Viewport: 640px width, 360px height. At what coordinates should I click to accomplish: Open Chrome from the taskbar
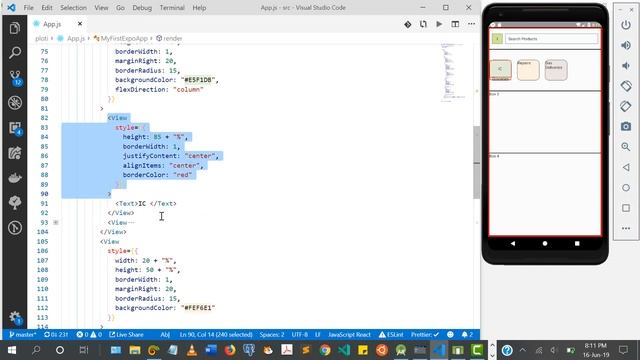tap(325, 350)
